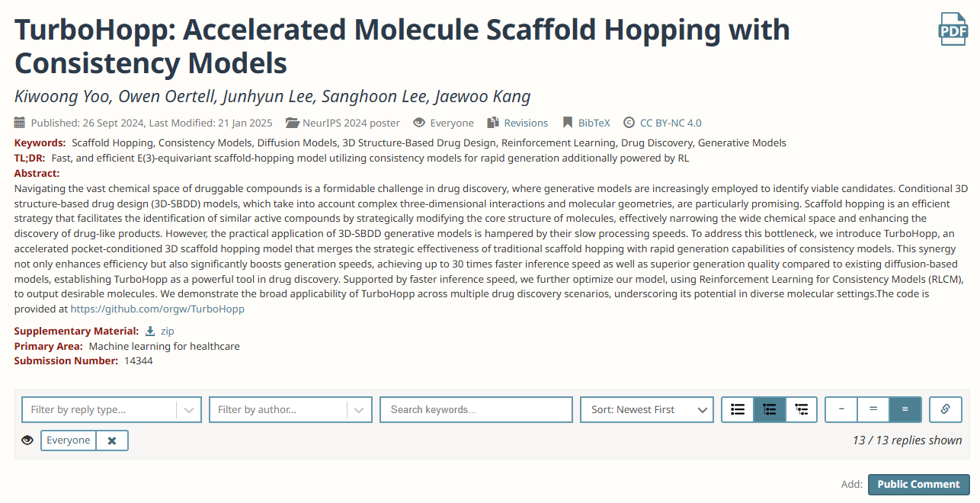Image resolution: width=980 pixels, height=503 pixels.
Task: Open the Filter by reply type dropdown
Action: (x=111, y=409)
